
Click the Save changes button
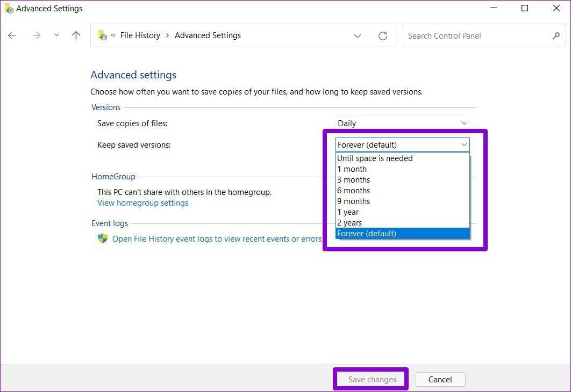pos(372,380)
